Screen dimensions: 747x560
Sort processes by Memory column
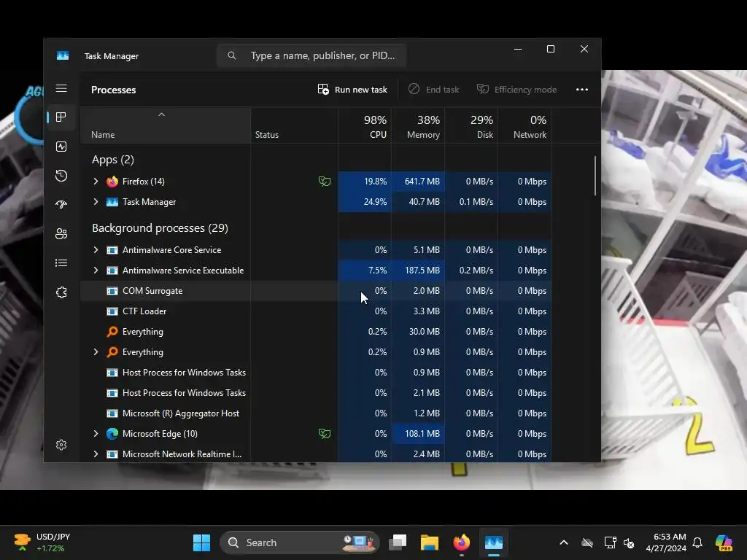click(x=418, y=126)
